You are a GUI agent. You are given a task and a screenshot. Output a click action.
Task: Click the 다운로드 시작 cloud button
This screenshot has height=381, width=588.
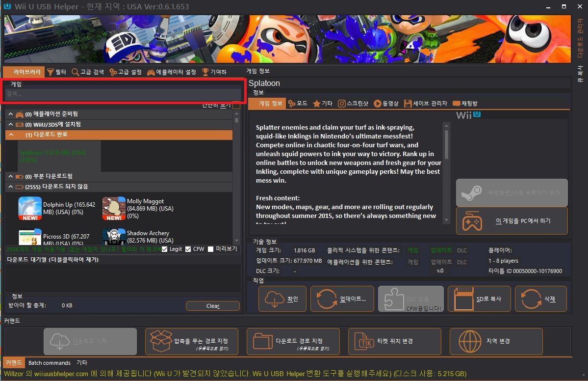tap(90, 341)
